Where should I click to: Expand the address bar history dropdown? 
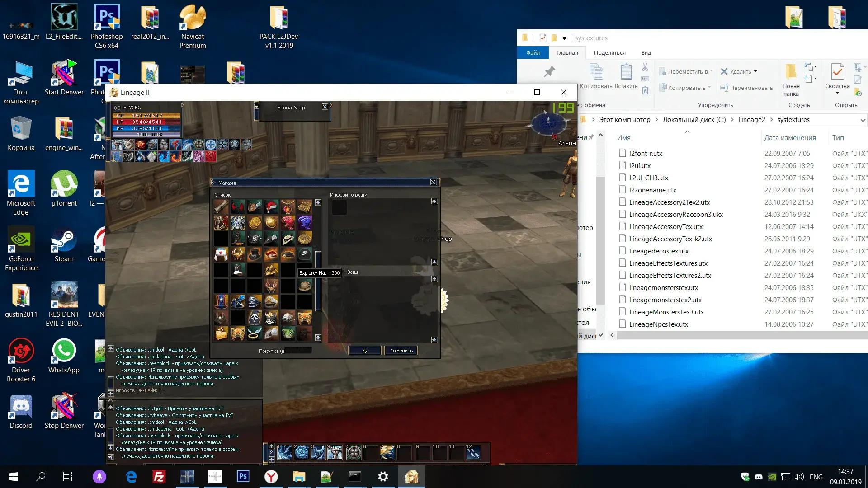click(x=863, y=120)
